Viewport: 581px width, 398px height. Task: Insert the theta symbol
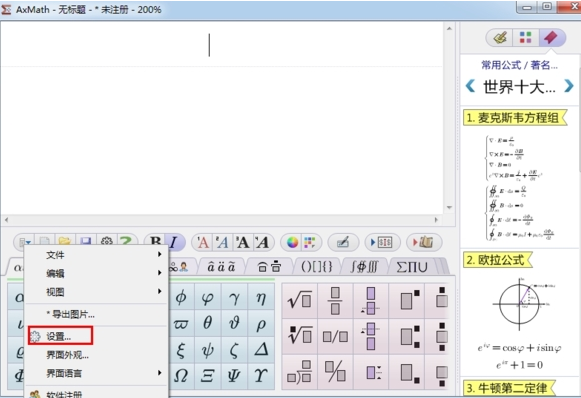click(x=208, y=323)
